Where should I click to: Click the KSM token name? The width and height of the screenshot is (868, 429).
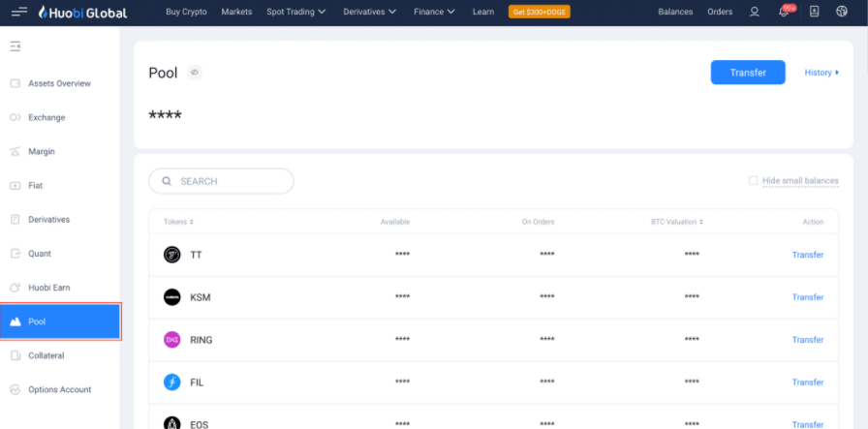pos(201,297)
